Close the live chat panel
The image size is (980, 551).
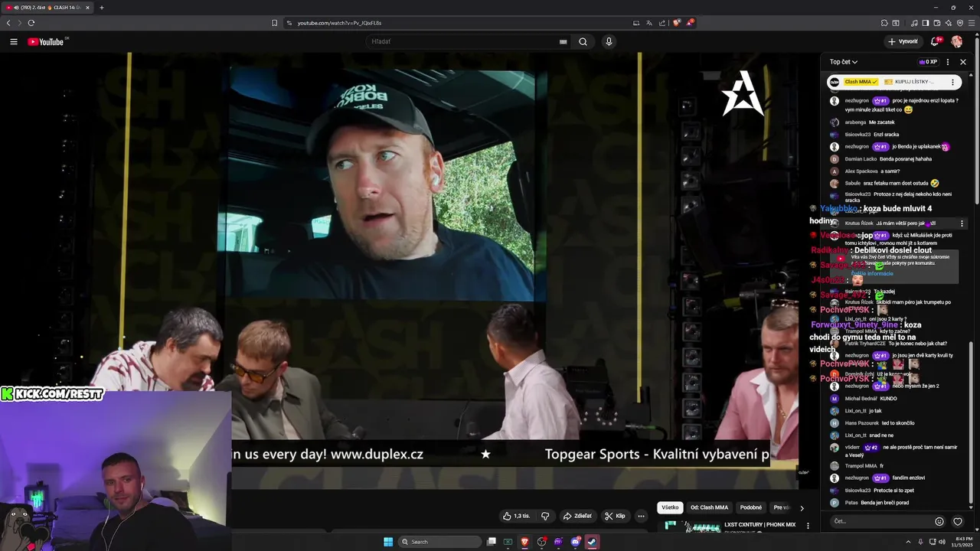[963, 62]
